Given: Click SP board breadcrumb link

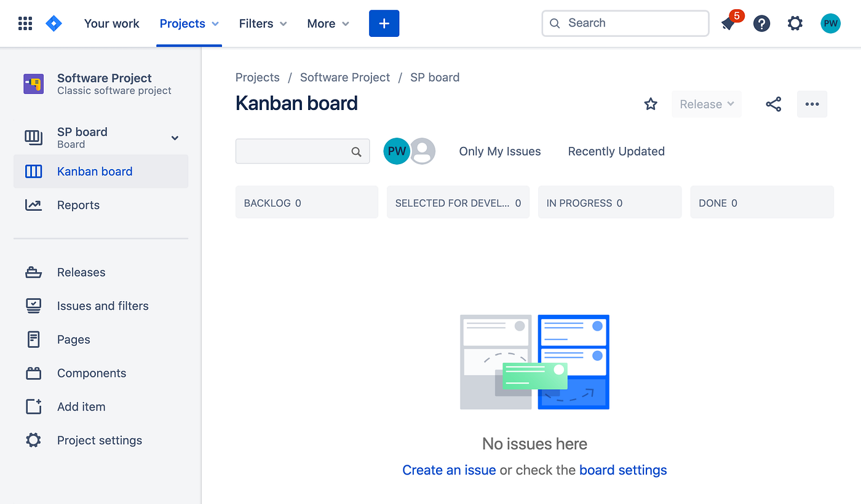Looking at the screenshot, I should click(435, 77).
